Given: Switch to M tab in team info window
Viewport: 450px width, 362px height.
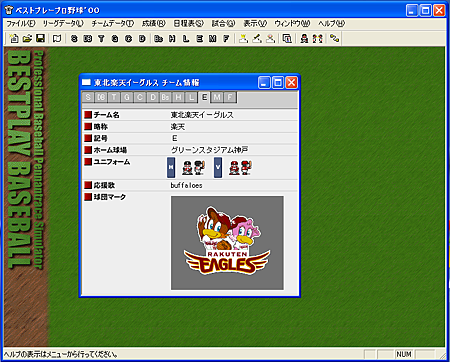Looking at the screenshot, I should coord(217,97).
